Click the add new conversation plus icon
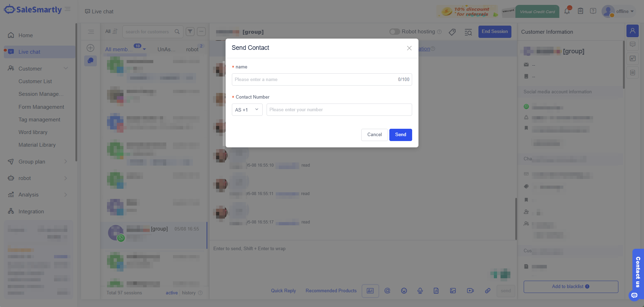Screen dimensions: 644x307 (x=90, y=48)
